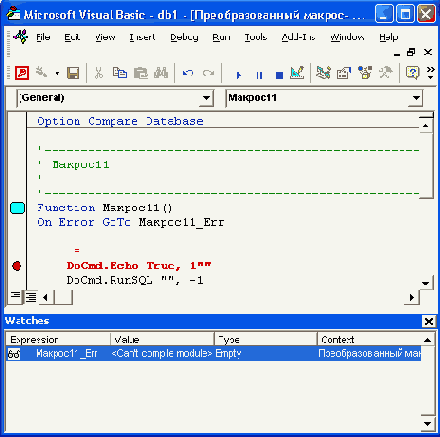Screen dimensions: 440x437
Task: Click the View Microsoft Access icon
Action: 22,72
